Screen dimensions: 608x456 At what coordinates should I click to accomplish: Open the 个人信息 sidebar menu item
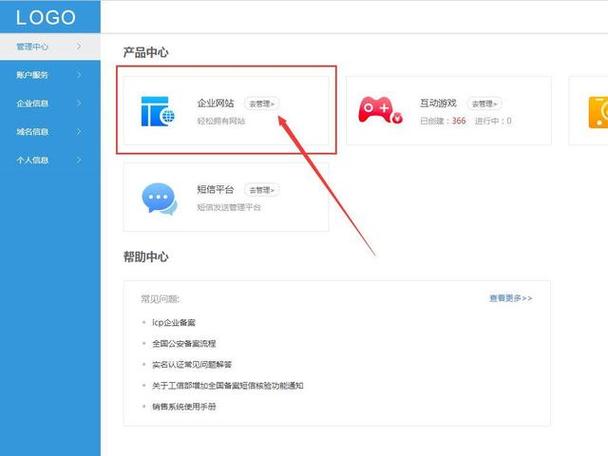pos(50,160)
